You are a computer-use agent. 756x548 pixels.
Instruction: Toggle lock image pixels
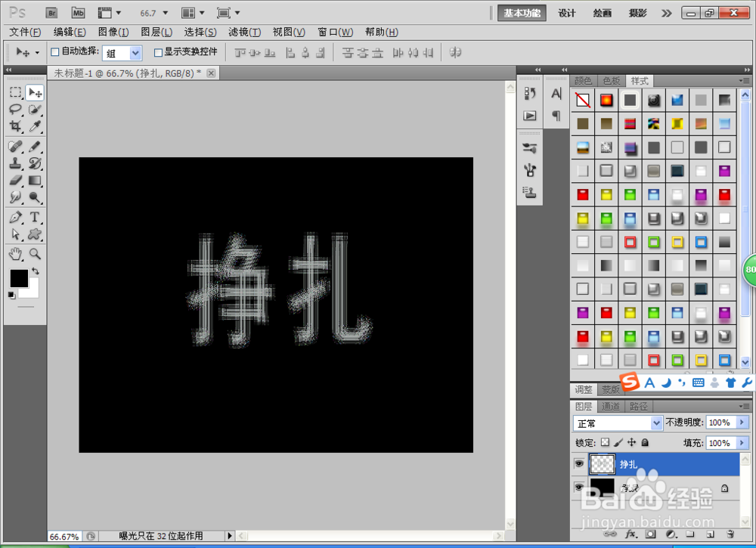[618, 442]
